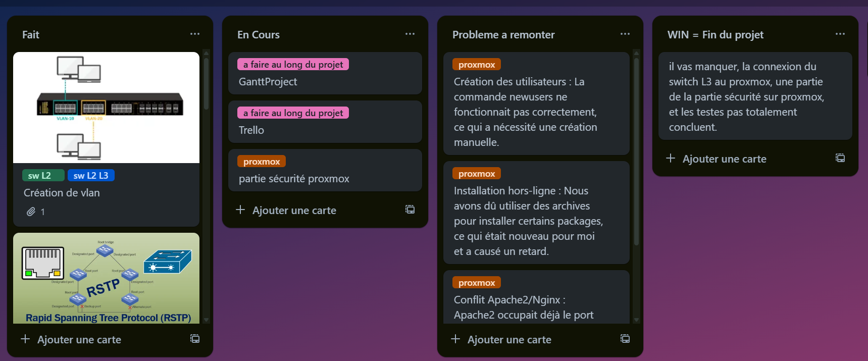868x361 pixels.
Task: Click pink label on GanttProject card
Action: point(293,65)
